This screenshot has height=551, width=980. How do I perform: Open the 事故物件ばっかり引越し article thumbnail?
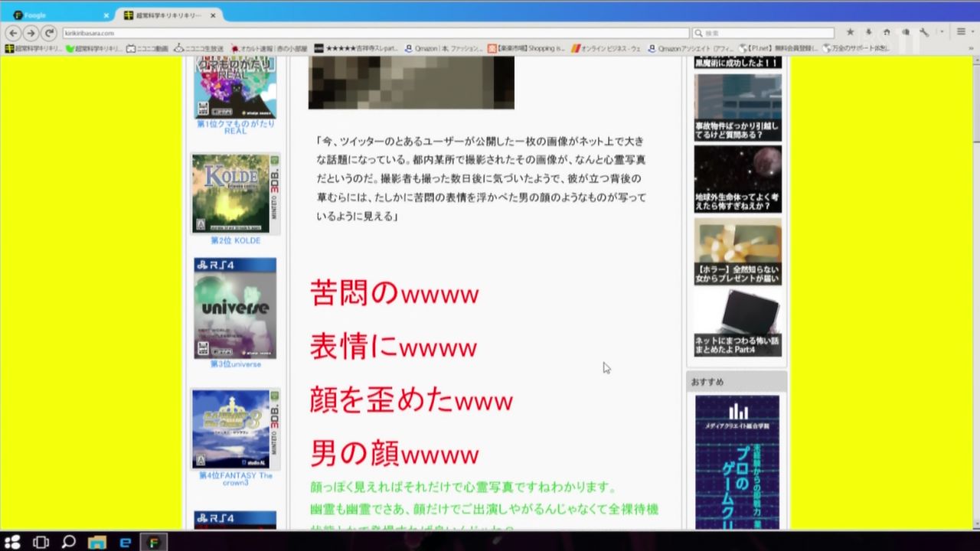tap(738, 107)
